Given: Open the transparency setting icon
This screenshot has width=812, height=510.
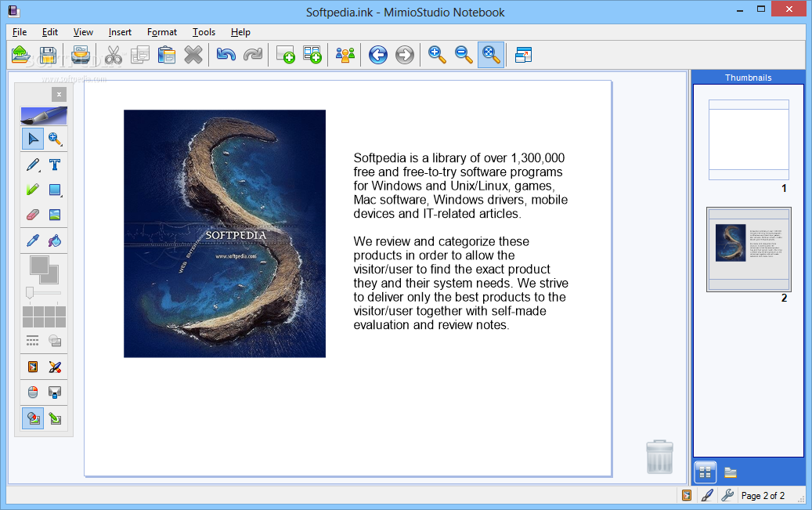Looking at the screenshot, I should click(55, 341).
